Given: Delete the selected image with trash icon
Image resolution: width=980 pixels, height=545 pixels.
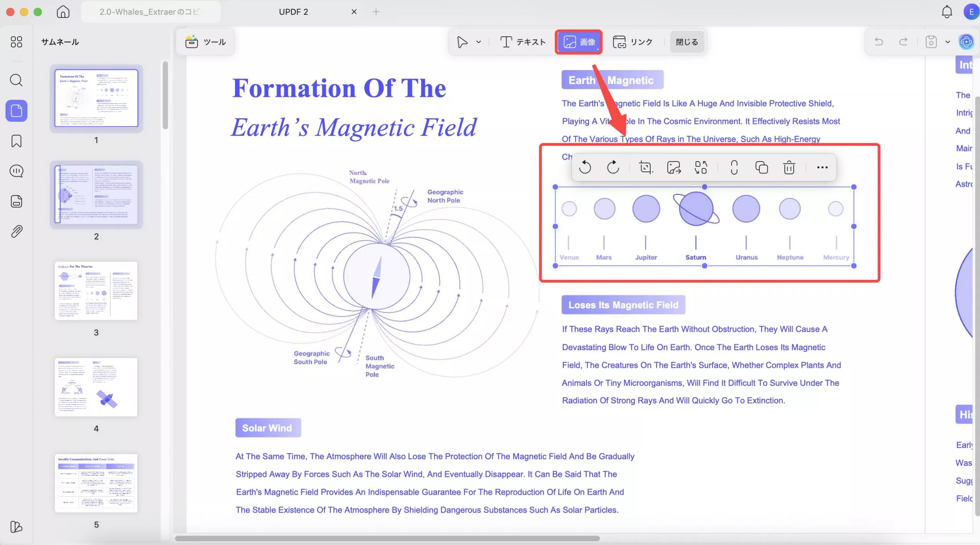Looking at the screenshot, I should click(789, 167).
